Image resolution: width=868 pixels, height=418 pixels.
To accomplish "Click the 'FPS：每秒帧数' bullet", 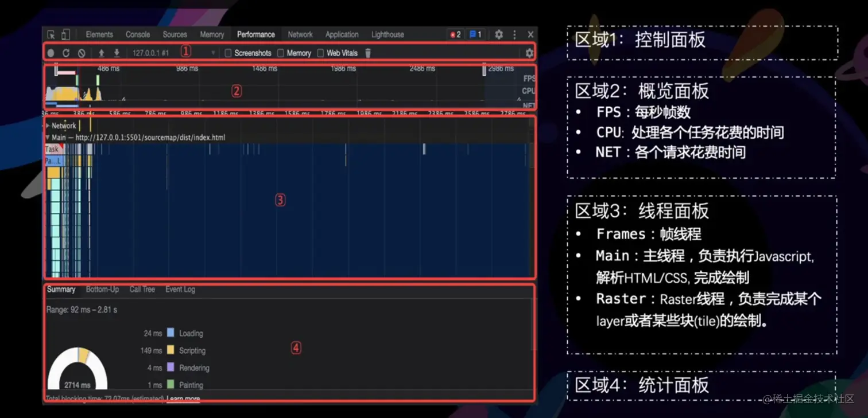I will (x=644, y=112).
